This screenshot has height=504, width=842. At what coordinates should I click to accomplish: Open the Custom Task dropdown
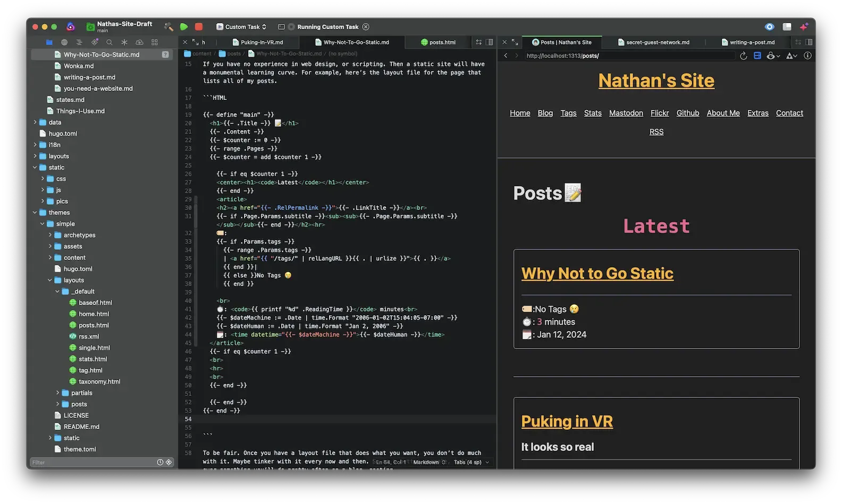(241, 27)
